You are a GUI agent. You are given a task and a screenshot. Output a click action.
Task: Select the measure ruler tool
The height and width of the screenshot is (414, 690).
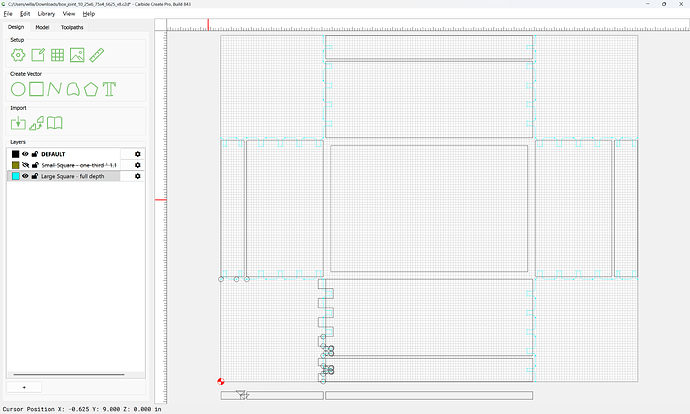pos(97,55)
